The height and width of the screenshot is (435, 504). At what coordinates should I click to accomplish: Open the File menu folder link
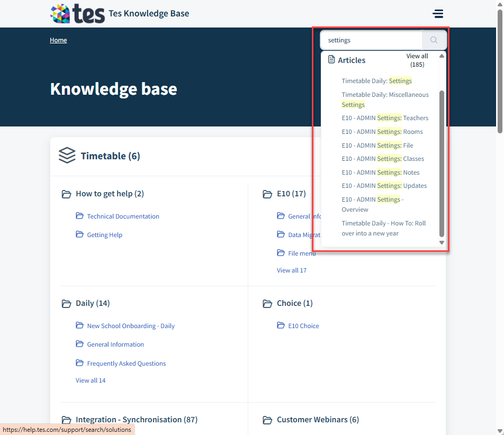tap(302, 253)
